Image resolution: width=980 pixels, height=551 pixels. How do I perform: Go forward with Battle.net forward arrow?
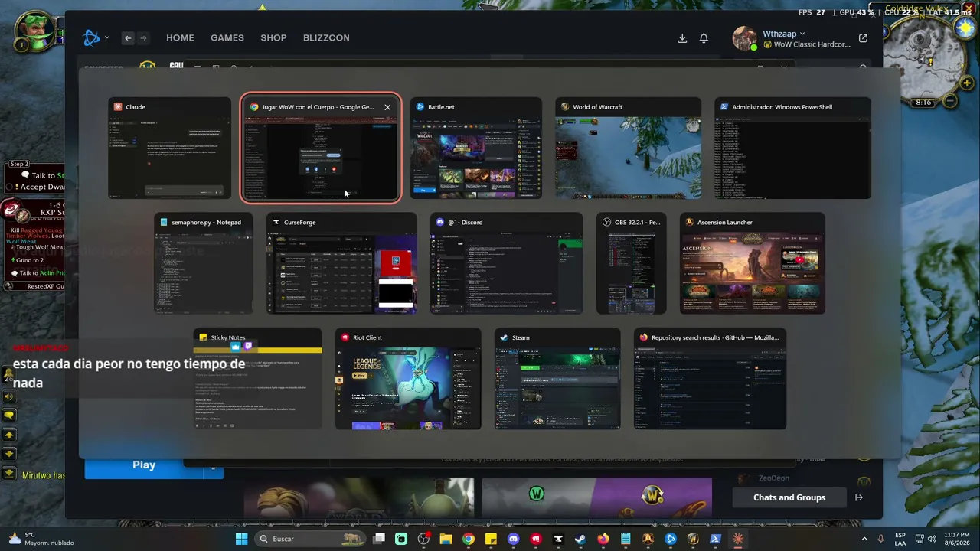click(x=143, y=38)
